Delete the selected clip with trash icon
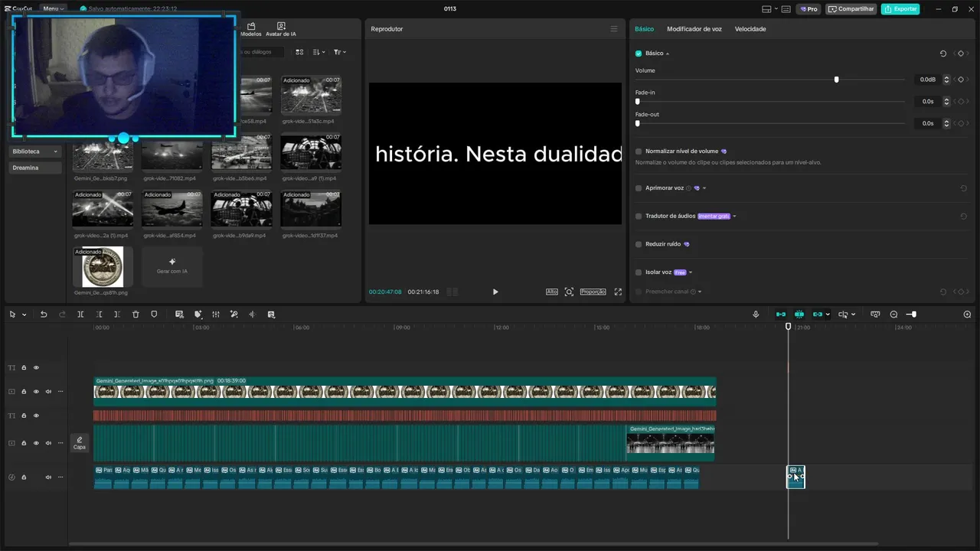This screenshot has width=980, height=551. (136, 315)
